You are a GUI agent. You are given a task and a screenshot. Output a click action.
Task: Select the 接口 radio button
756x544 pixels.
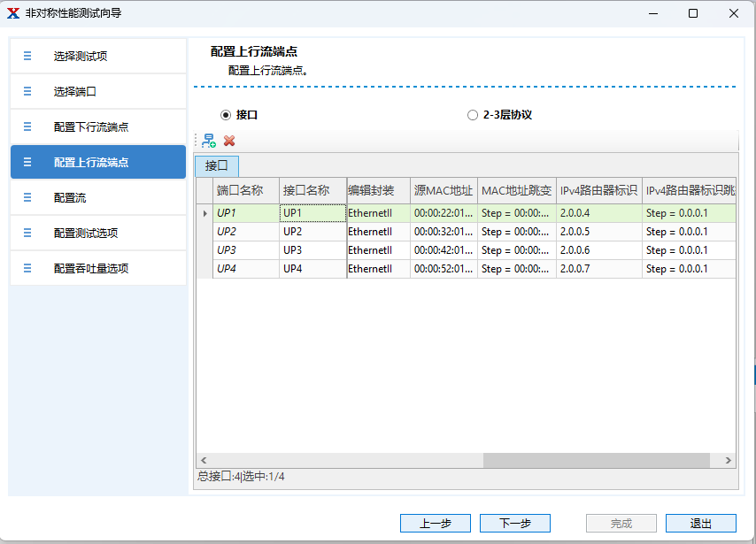[226, 115]
